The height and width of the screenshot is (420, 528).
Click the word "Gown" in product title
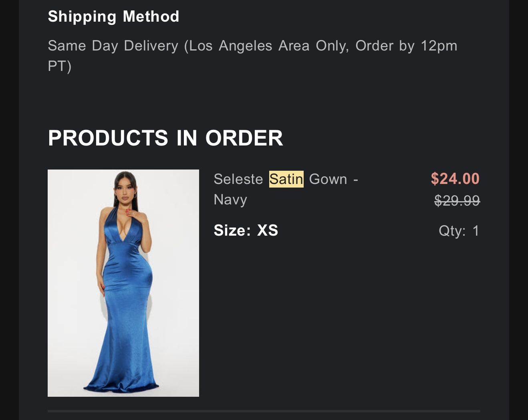click(x=328, y=179)
